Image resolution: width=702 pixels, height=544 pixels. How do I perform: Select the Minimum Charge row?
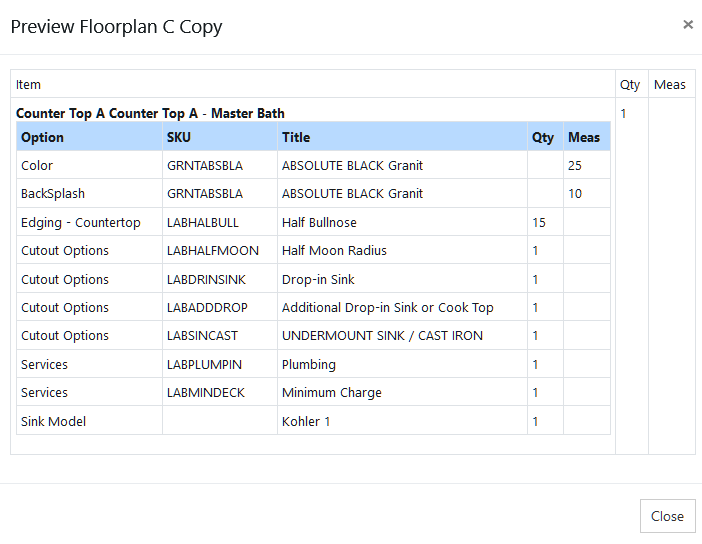[331, 392]
